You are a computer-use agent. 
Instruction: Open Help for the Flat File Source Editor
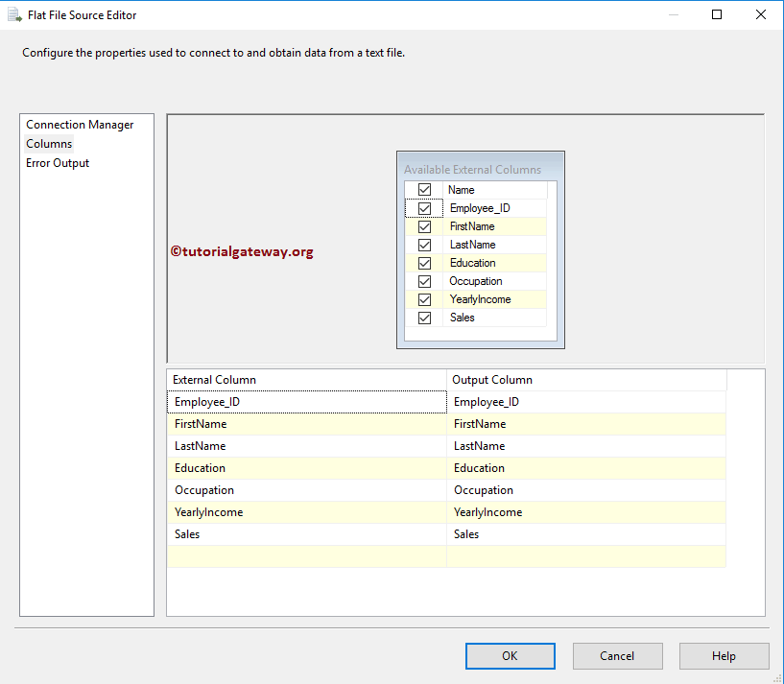pyautogui.click(x=724, y=655)
